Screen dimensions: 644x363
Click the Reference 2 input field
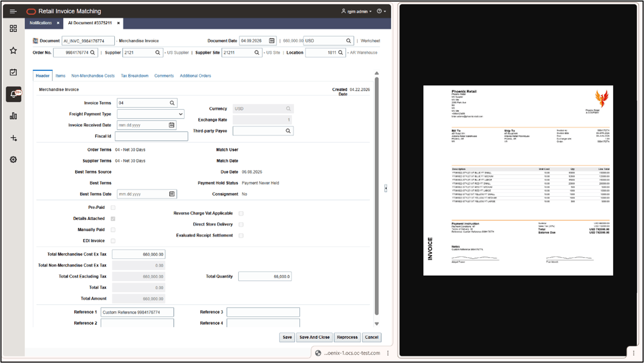pos(137,323)
